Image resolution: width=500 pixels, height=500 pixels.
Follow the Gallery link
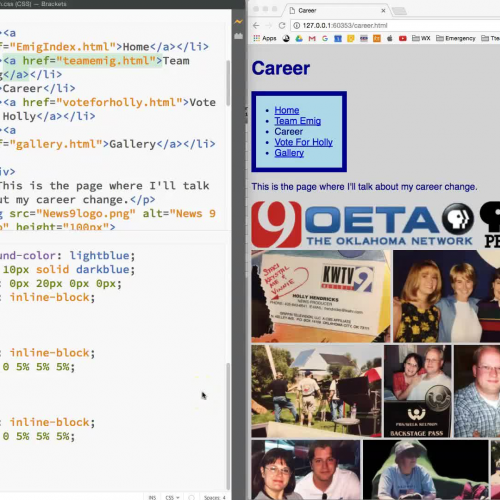[289, 153]
